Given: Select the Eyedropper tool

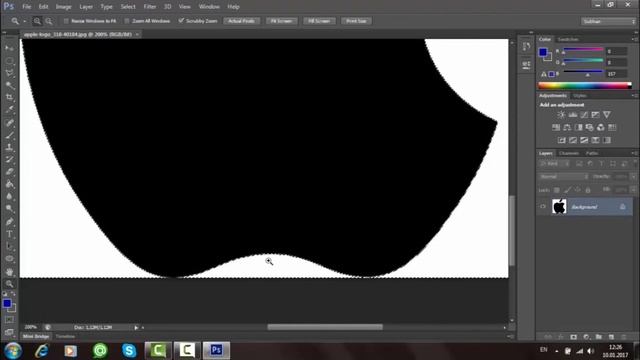Looking at the screenshot, I should (9, 110).
